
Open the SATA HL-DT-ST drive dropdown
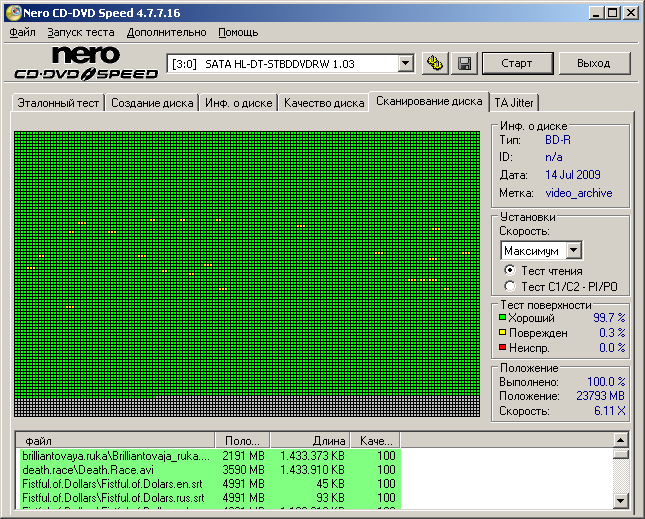[x=405, y=63]
